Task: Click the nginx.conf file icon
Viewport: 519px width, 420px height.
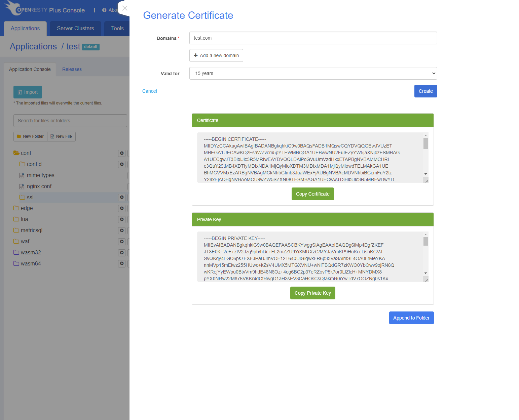Action: click(x=22, y=186)
